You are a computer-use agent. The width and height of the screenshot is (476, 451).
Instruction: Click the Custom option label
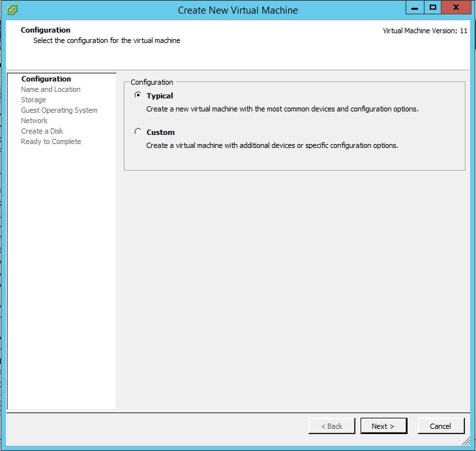point(160,132)
